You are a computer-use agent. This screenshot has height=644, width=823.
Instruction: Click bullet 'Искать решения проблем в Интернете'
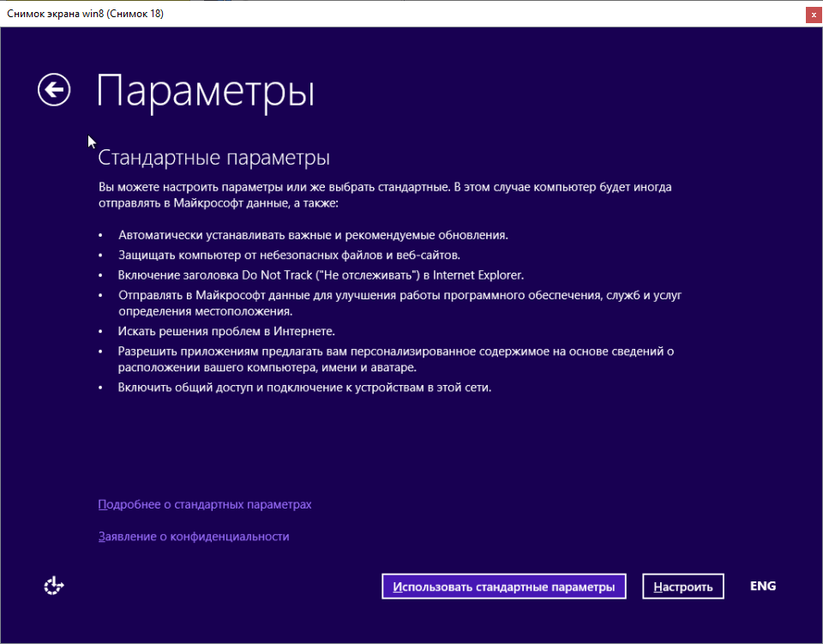coord(226,331)
